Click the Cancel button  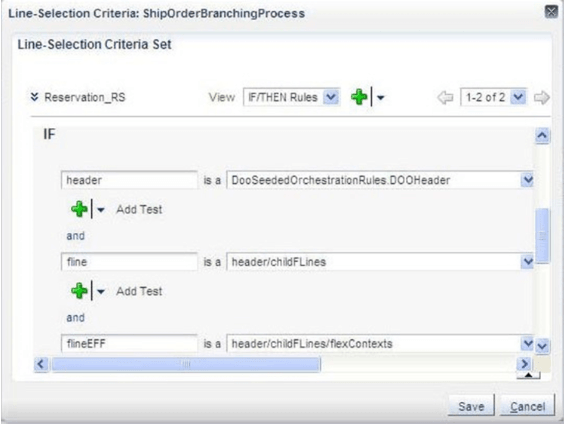click(x=527, y=406)
